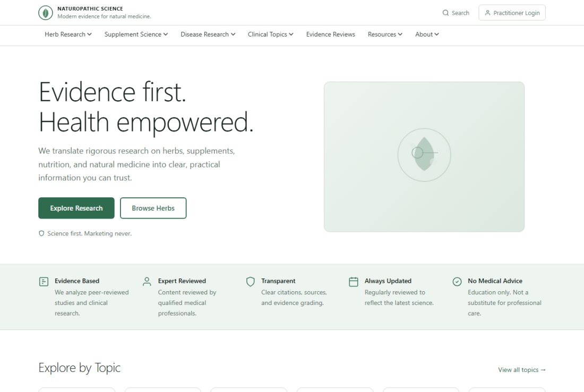Expand the About chevron
The image size is (584, 392).
(x=436, y=34)
